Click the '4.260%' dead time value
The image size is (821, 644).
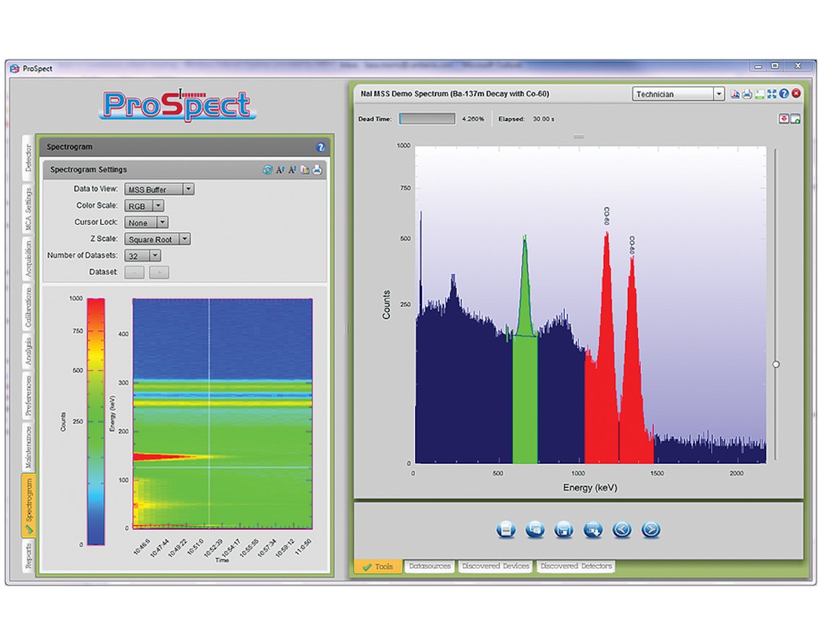[473, 119]
